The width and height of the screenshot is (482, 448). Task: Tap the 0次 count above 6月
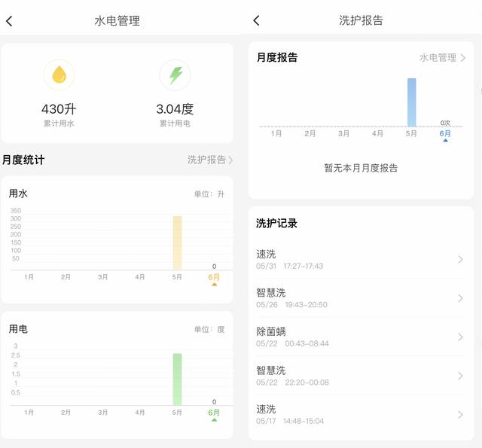pos(445,123)
